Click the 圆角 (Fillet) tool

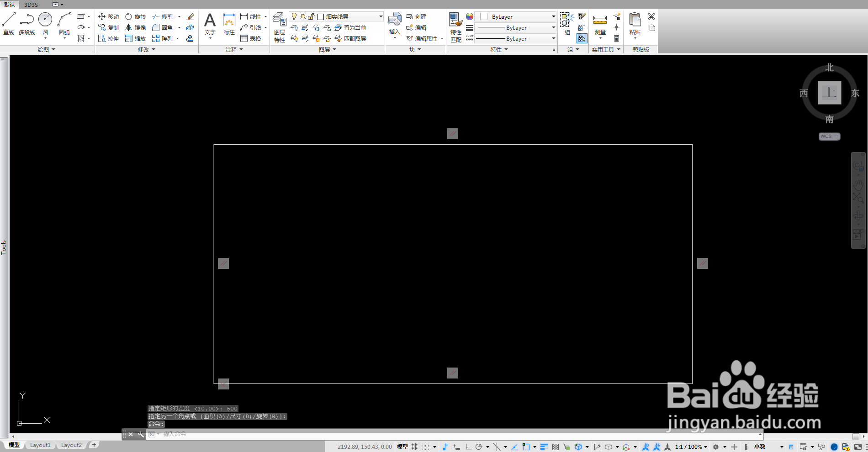coord(163,27)
